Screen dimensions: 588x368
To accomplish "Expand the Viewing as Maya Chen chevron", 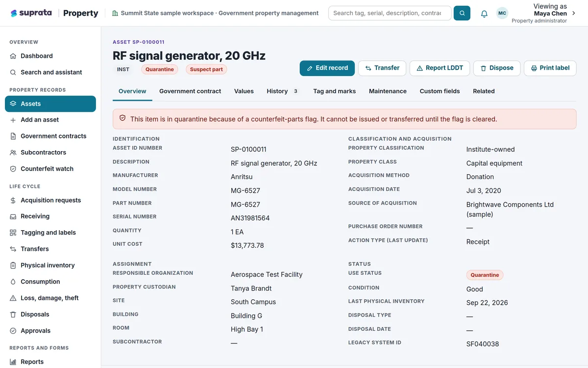I will (574, 13).
